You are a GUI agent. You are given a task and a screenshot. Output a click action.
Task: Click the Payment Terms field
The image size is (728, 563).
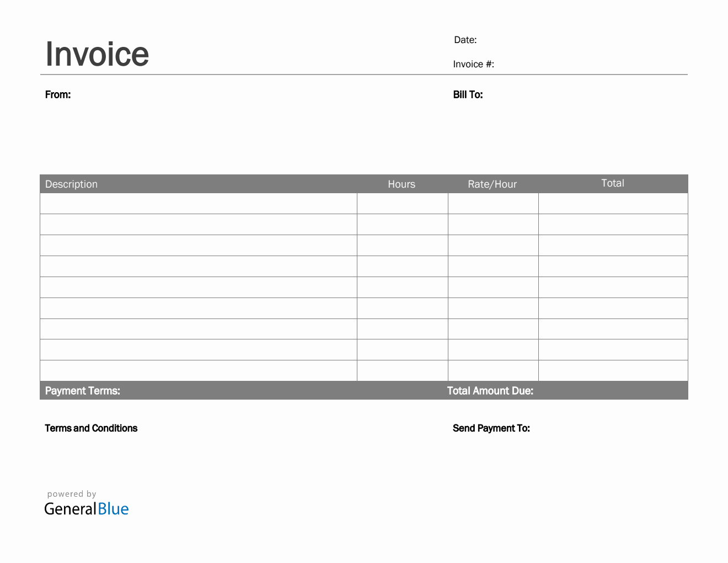[83, 391]
